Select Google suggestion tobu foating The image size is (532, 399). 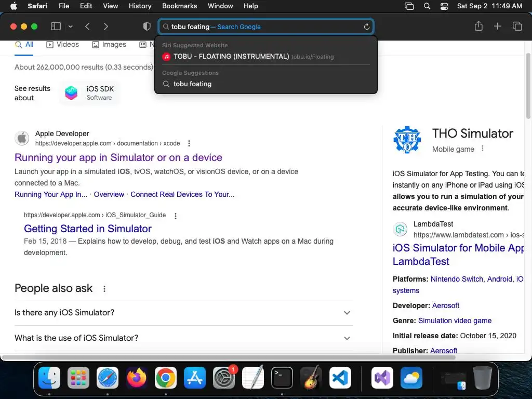tap(266, 84)
